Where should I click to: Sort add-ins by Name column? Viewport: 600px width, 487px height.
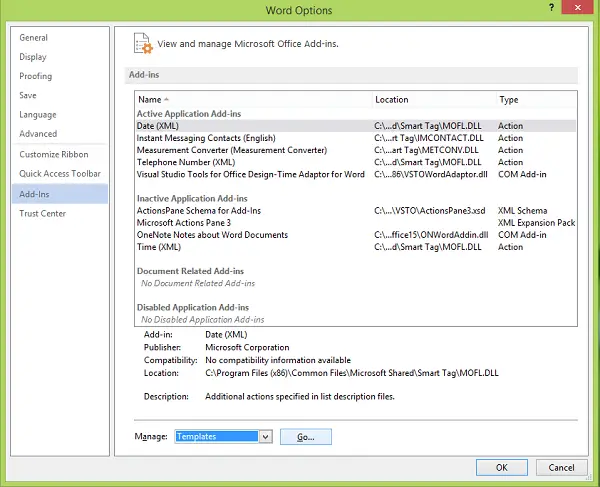(253, 99)
